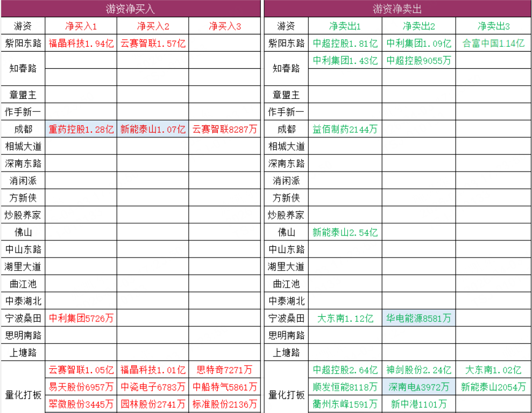Click 中山东路 row label in 游资净买入 table
Viewport: 532px width, 413px height.
click(23, 250)
